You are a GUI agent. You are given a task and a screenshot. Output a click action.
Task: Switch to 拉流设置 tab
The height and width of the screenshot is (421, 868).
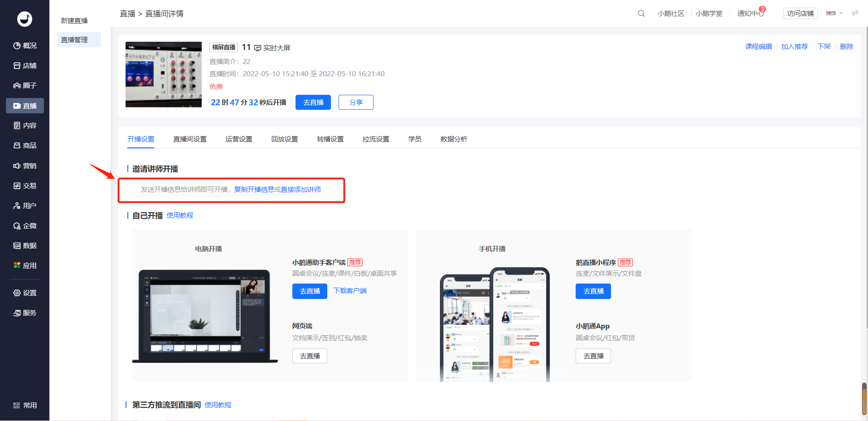[376, 139]
